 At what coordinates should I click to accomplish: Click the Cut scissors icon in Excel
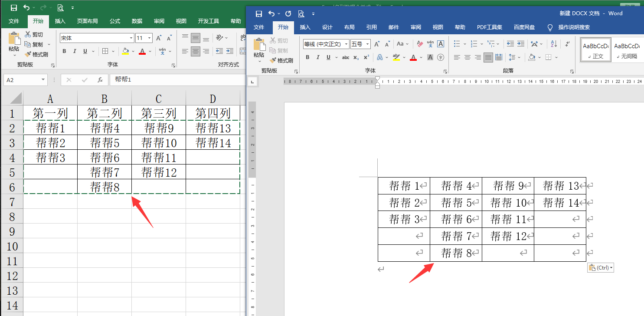click(28, 34)
